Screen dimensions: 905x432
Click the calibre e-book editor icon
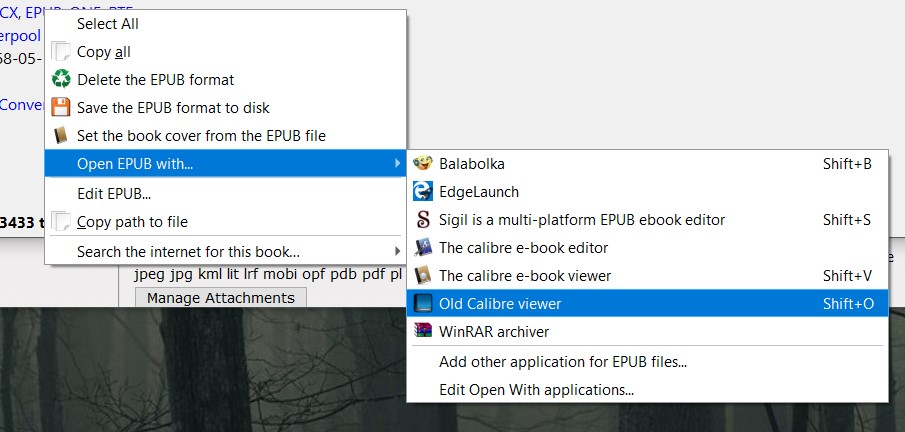(x=422, y=247)
